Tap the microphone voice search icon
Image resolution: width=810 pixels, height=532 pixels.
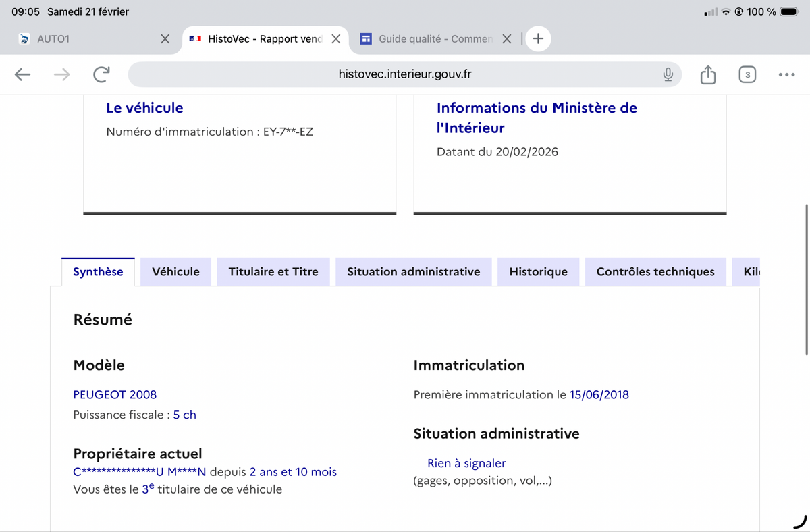click(x=668, y=74)
